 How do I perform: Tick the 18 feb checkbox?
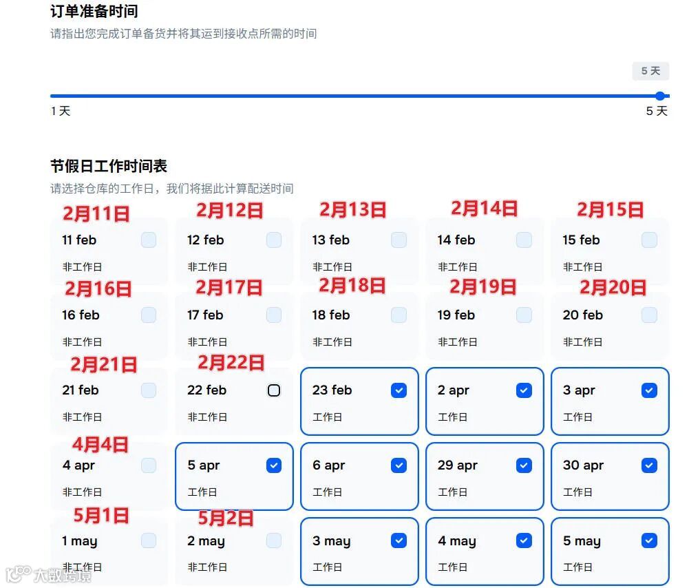(x=399, y=315)
